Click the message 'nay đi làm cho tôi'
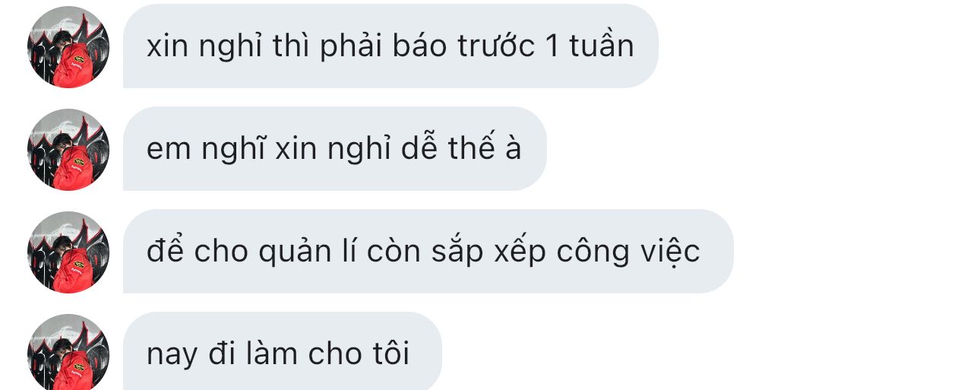 [x=283, y=351]
